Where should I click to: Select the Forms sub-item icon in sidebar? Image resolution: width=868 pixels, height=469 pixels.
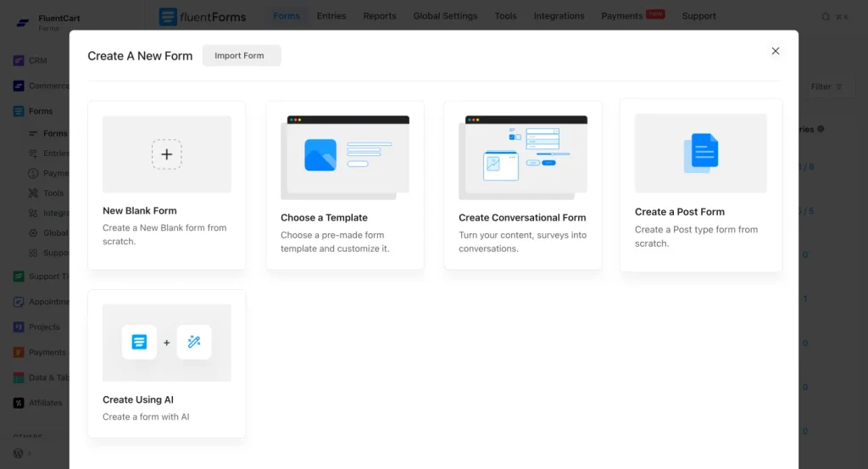(x=33, y=133)
